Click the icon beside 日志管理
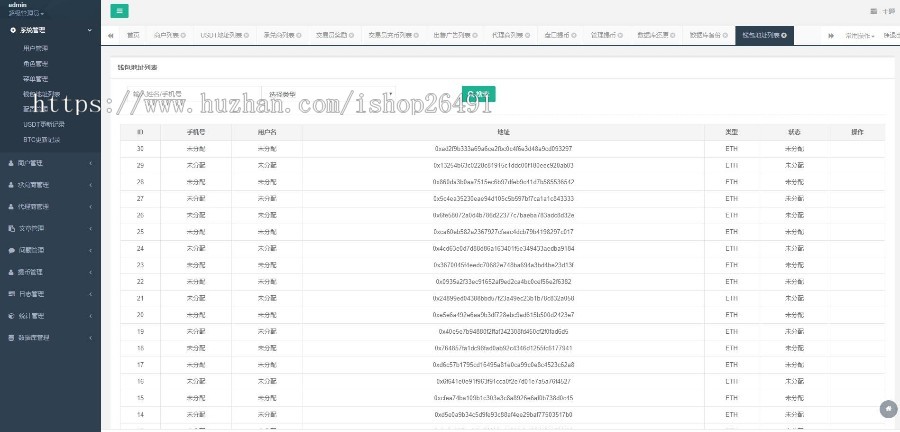This screenshot has height=432, width=900. click(11, 294)
